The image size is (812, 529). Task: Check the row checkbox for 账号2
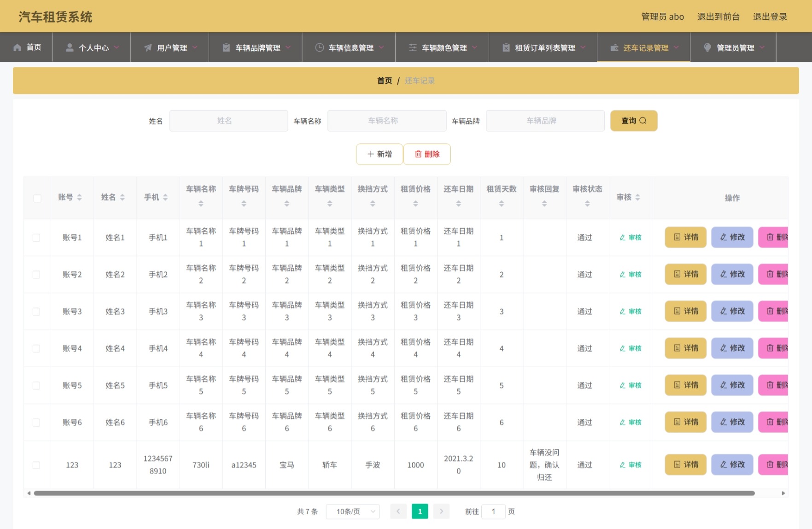(x=36, y=275)
